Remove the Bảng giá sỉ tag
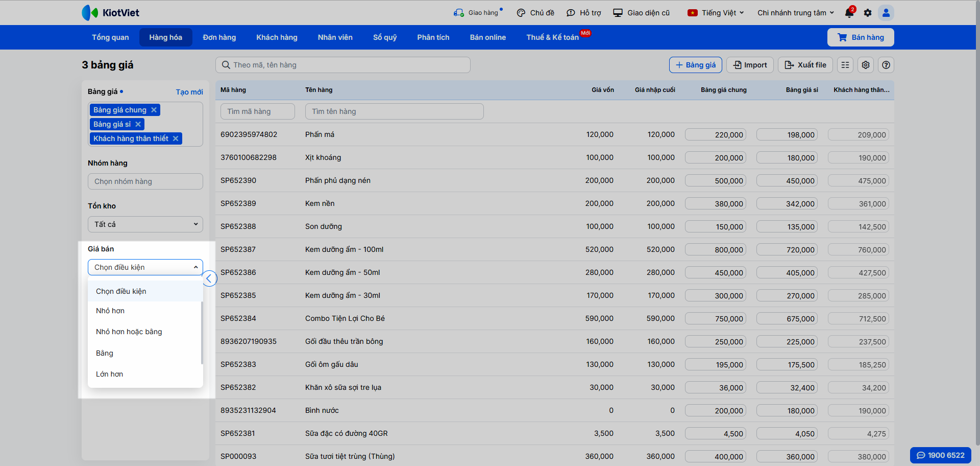 [x=138, y=124]
